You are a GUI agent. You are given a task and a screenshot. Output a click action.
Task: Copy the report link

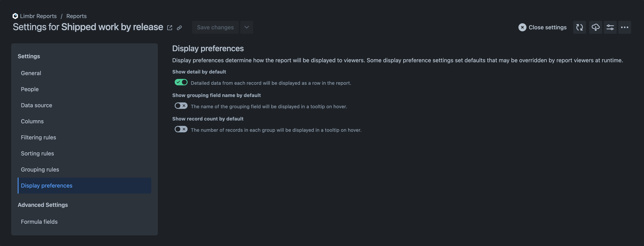pos(179,28)
